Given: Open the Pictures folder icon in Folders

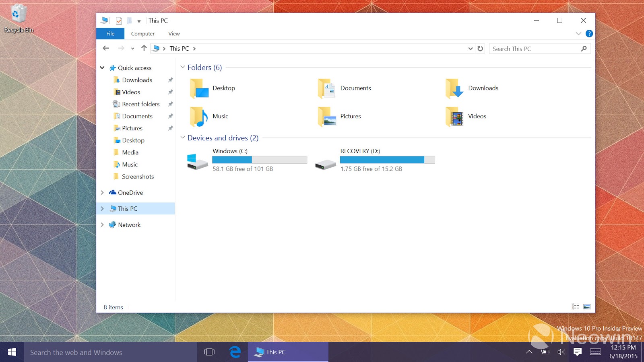Looking at the screenshot, I should click(x=326, y=117).
